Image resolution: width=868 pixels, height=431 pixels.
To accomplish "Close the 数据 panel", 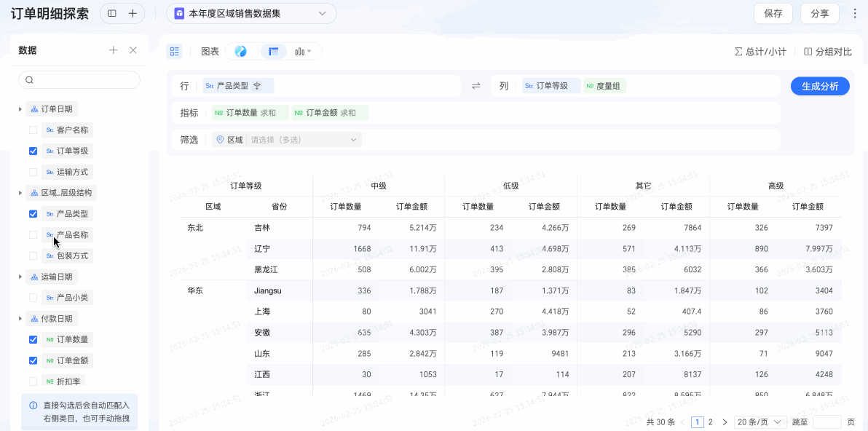I will click(x=133, y=50).
